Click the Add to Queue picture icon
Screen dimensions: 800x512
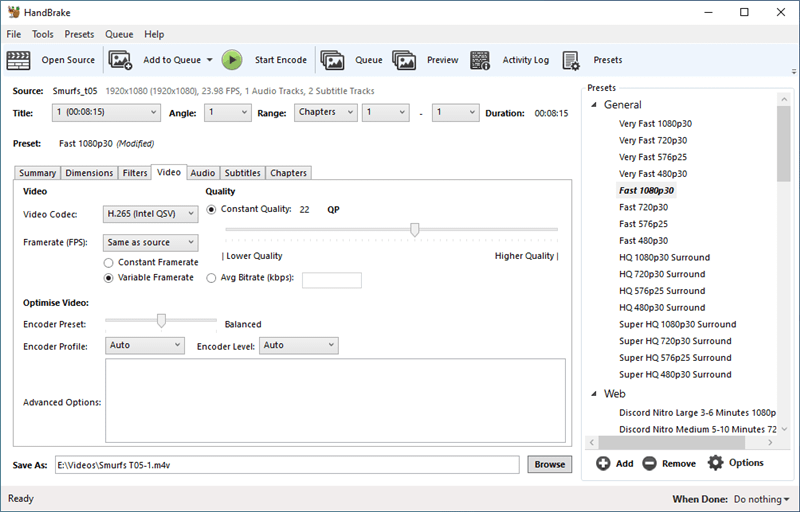pyautogui.click(x=120, y=60)
